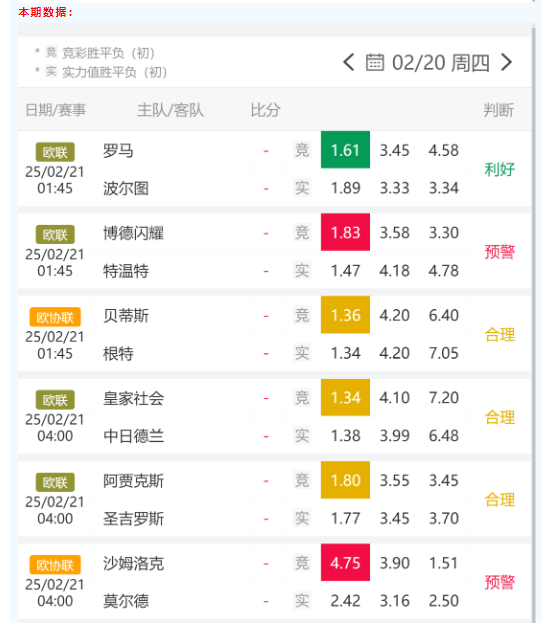This screenshot has width=542, height=623.
Task: Open the 皇家社会 team link
Action: click(134, 398)
